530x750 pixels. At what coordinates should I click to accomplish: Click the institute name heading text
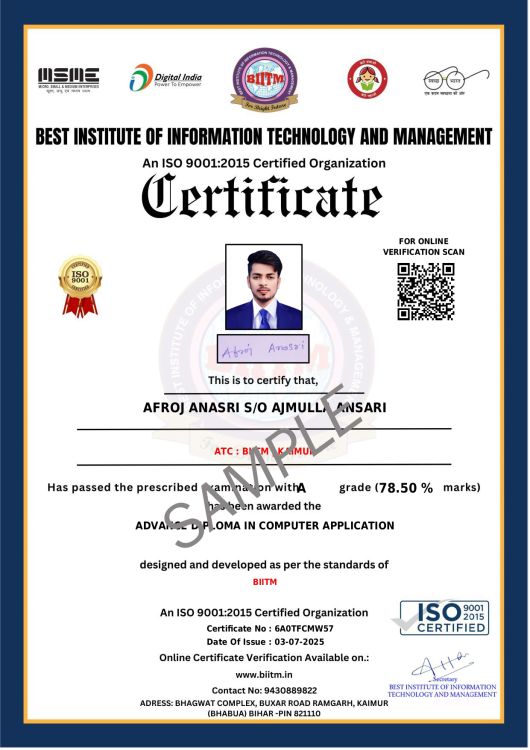coord(264,136)
